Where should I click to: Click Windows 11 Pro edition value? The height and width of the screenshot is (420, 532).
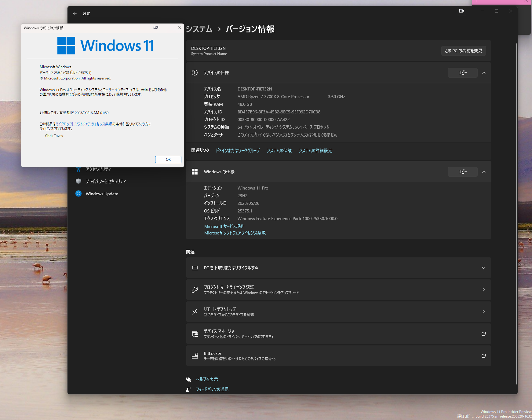253,188
